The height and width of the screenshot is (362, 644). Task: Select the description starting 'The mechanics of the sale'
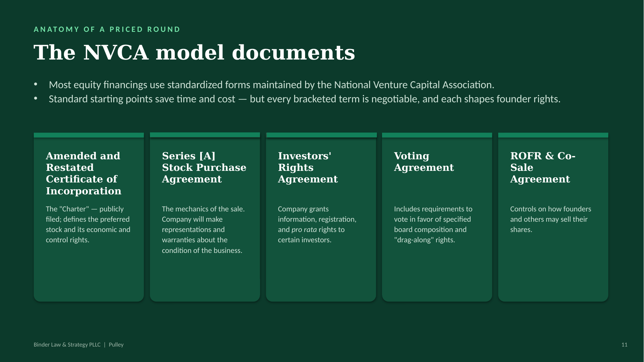coord(203,229)
